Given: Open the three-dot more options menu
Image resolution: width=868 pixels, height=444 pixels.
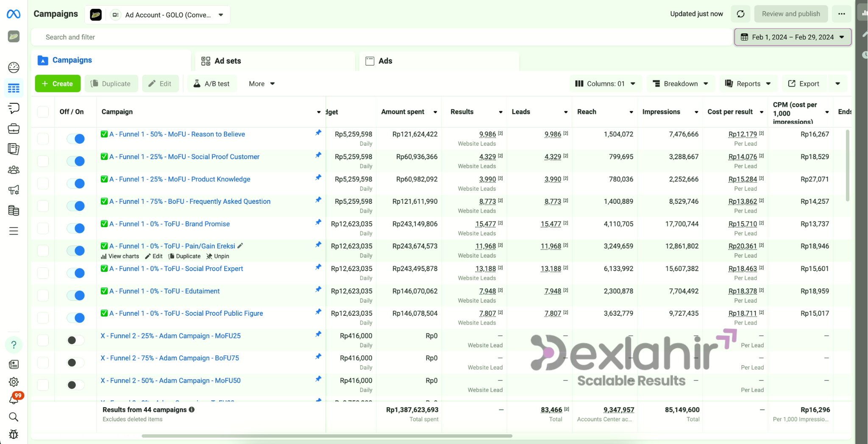Looking at the screenshot, I should [x=841, y=14].
